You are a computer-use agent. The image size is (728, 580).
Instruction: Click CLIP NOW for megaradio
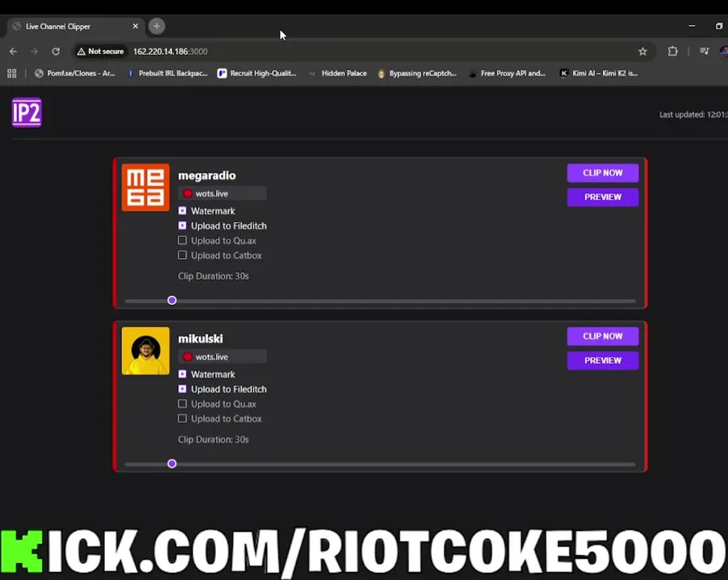[603, 173]
